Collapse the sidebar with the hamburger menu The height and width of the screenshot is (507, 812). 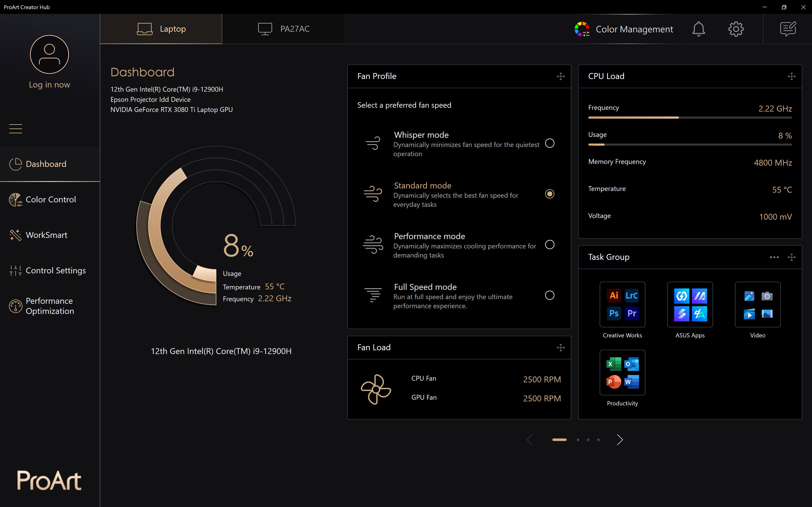[15, 129]
